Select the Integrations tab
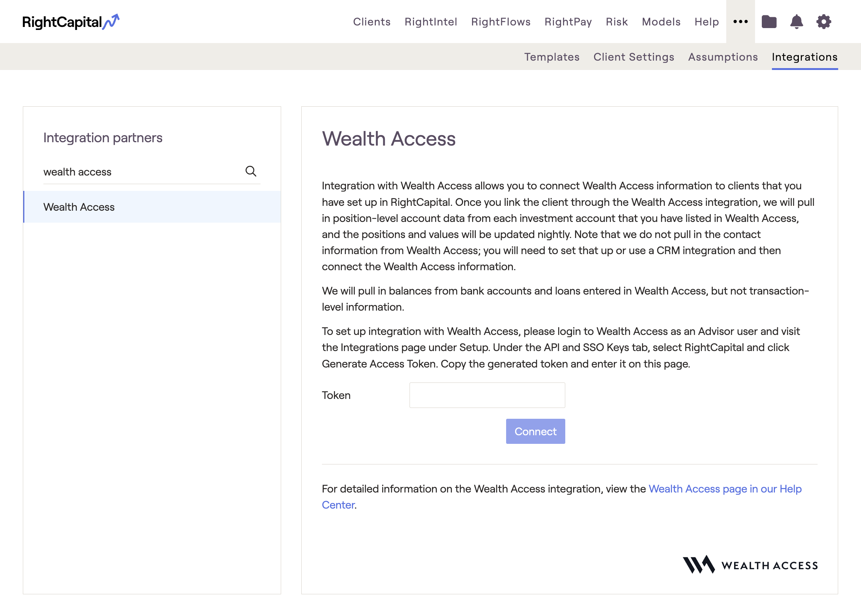The width and height of the screenshot is (861, 616). (x=804, y=57)
